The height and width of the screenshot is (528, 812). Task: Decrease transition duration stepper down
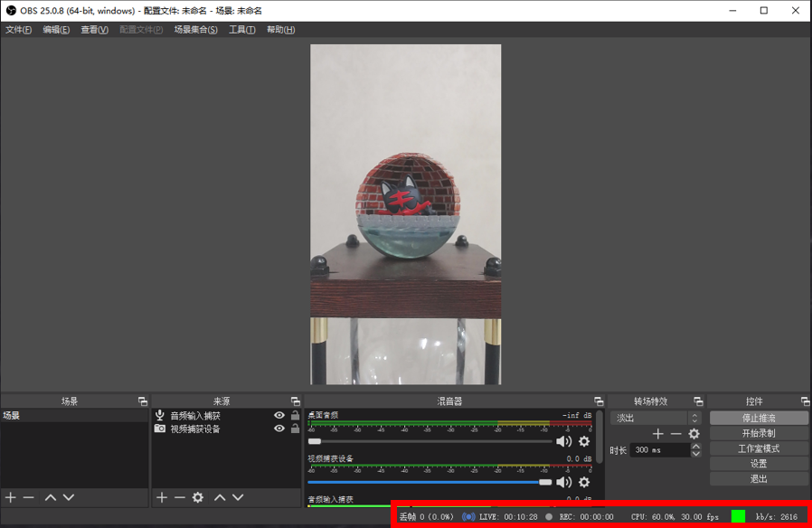pyautogui.click(x=696, y=454)
